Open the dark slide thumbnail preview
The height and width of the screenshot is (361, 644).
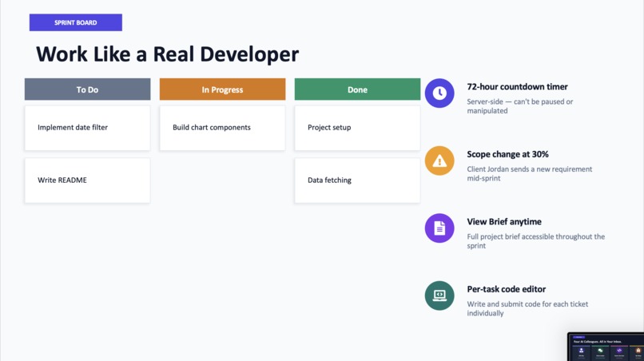[x=606, y=347]
